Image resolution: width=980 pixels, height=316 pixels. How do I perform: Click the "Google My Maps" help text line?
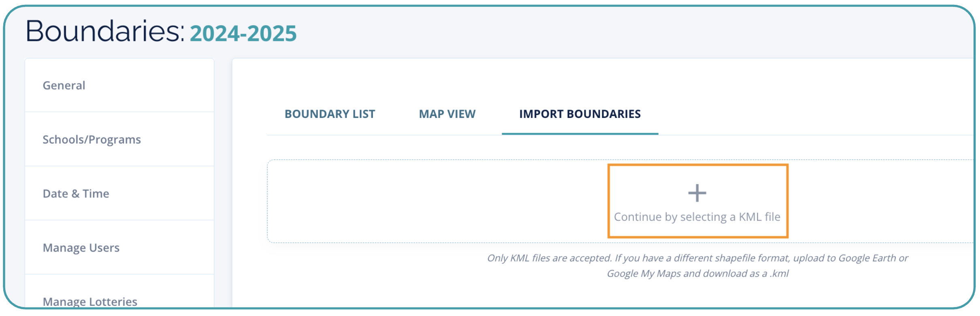pyautogui.click(x=697, y=273)
